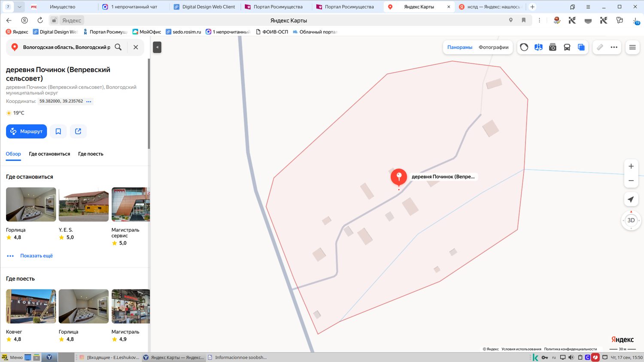
Task: Click the Маршрут route button
Action: (27, 131)
